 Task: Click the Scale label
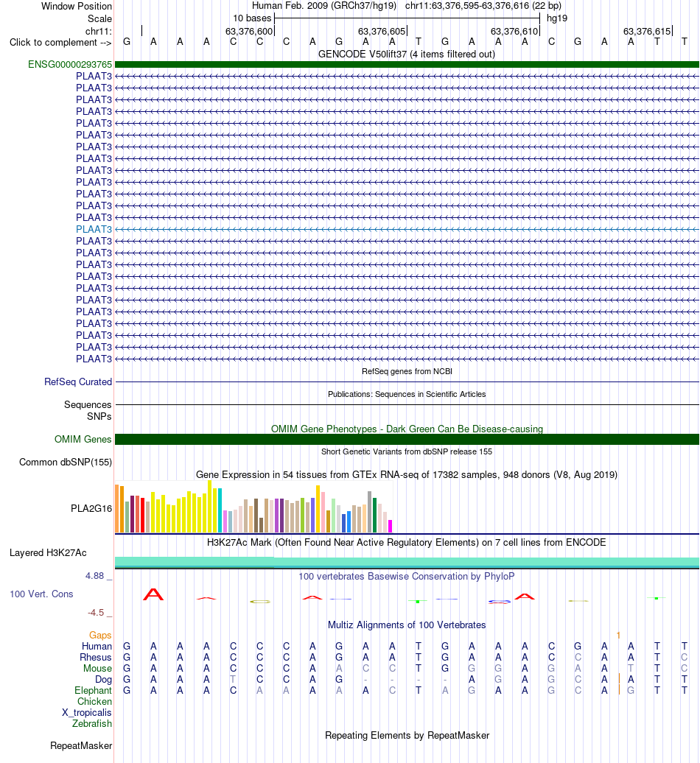[x=99, y=18]
